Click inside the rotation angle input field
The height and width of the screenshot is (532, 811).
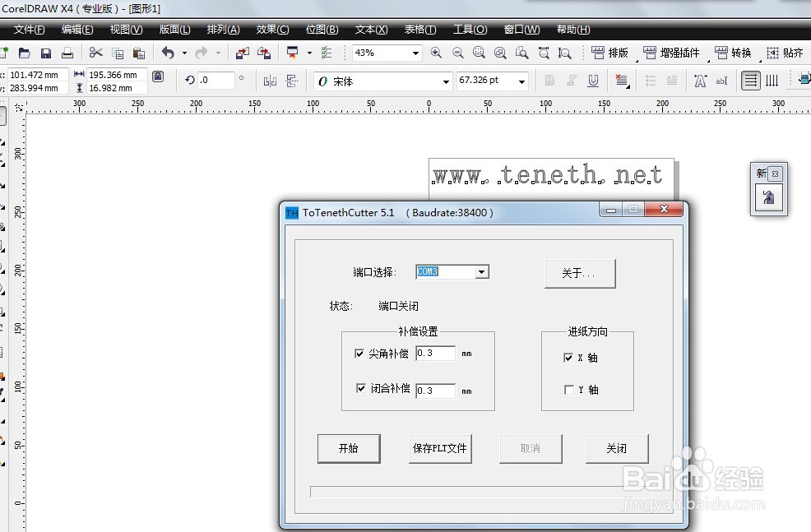(x=212, y=80)
